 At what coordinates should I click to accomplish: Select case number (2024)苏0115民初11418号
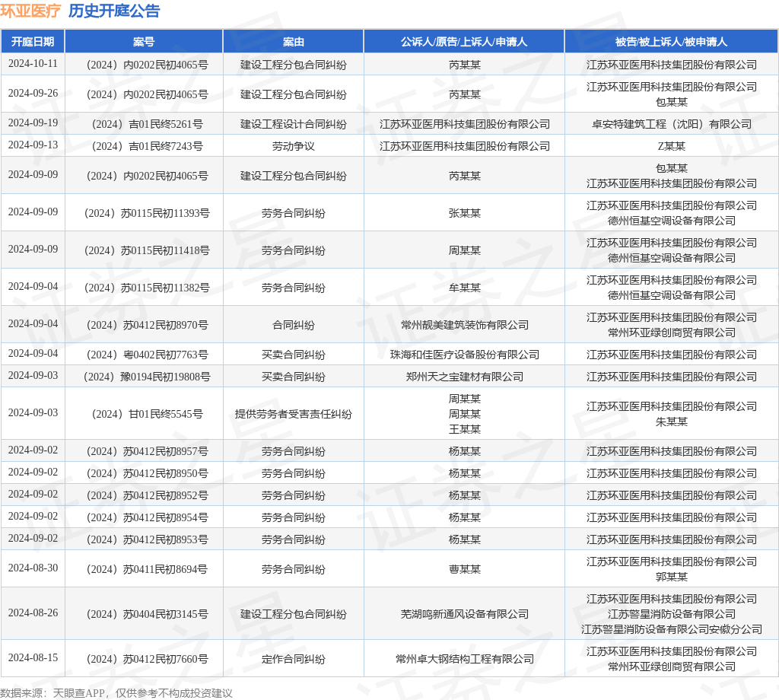[x=147, y=250]
